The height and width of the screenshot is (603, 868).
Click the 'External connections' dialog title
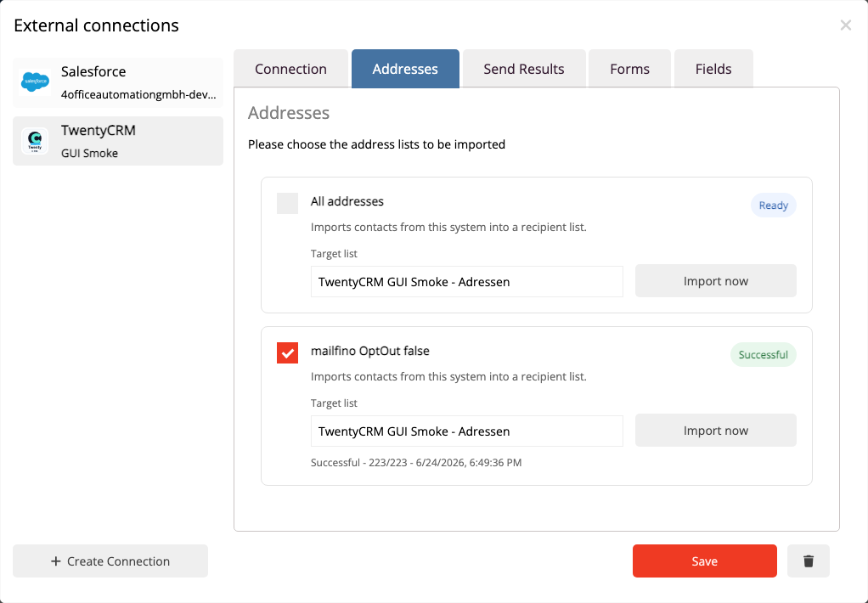click(x=96, y=25)
